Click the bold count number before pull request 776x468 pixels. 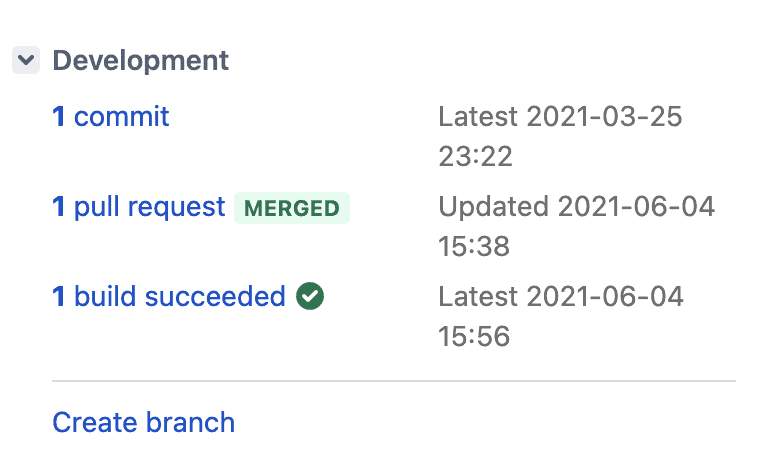click(x=58, y=207)
